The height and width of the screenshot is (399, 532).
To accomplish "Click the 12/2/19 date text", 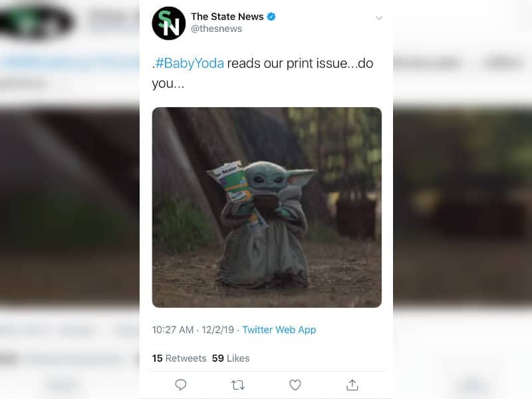I will pyautogui.click(x=218, y=330).
